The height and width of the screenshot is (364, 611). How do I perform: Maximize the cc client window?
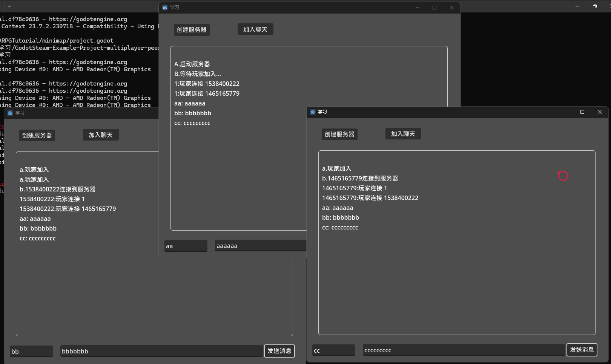pyautogui.click(x=582, y=112)
